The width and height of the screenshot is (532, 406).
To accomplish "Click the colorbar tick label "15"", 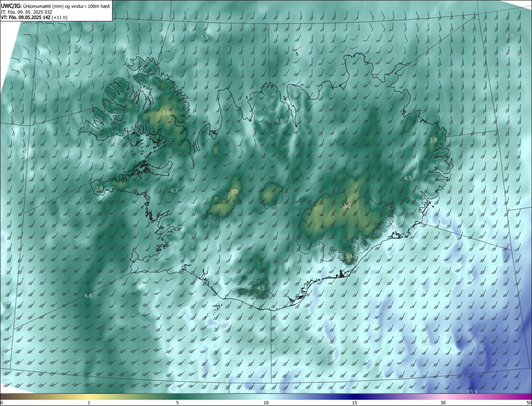I will click(355, 403).
